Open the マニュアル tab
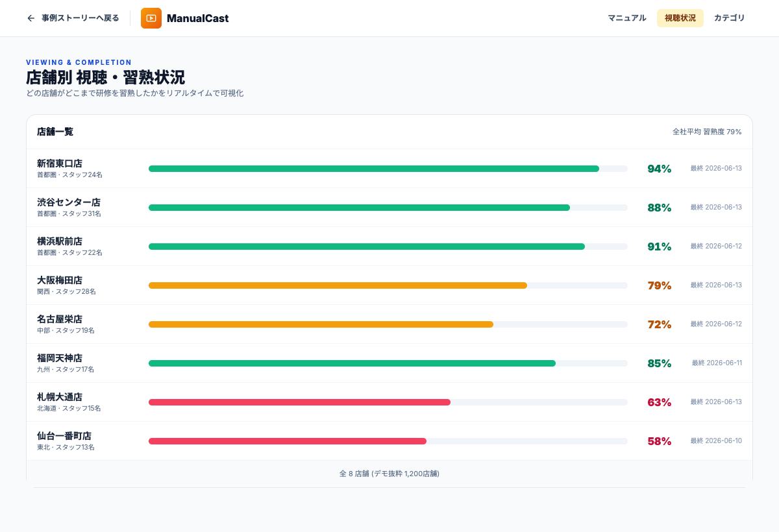Image resolution: width=779 pixels, height=532 pixels. click(627, 18)
